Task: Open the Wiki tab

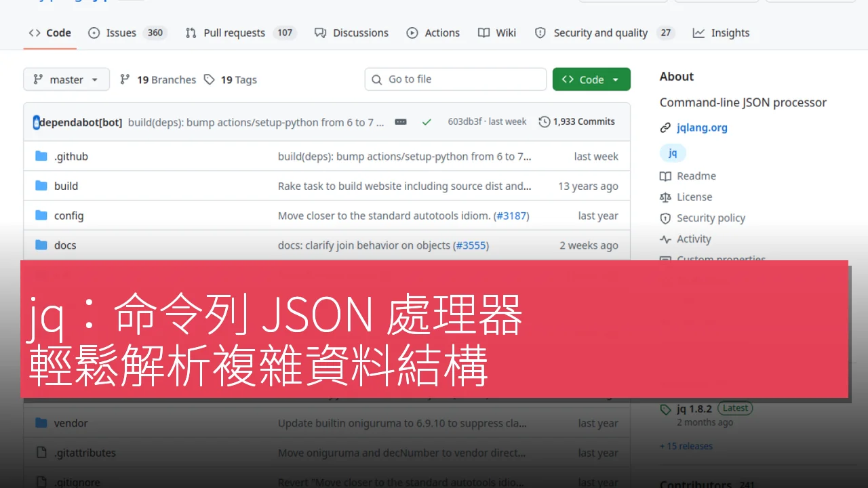Action: pyautogui.click(x=497, y=33)
